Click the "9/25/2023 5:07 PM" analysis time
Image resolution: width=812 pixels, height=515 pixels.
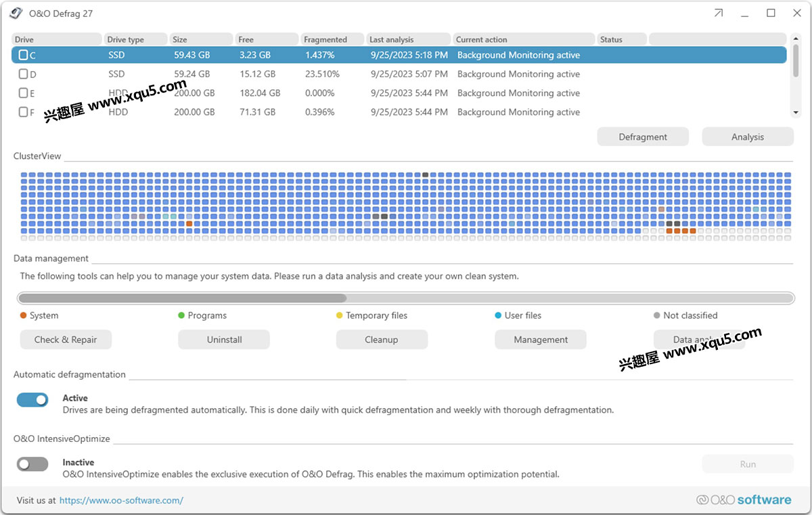[409, 74]
